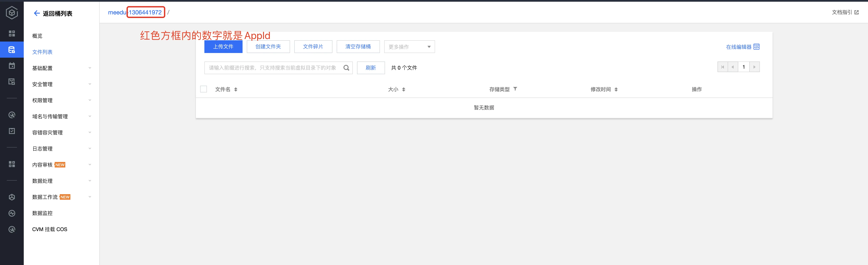Click the meedu-1306441972 bucket breadcrumb link
Viewport: 868px width, 265px height.
coord(135,13)
